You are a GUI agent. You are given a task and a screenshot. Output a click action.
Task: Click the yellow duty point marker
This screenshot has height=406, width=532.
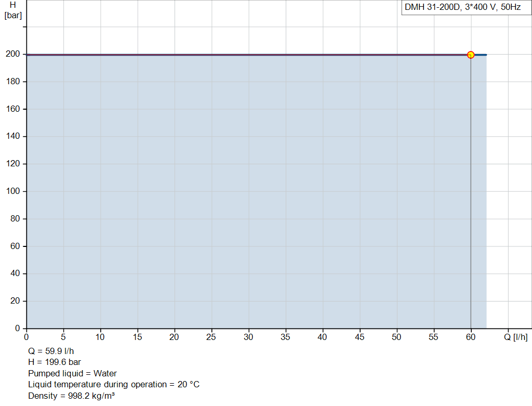[x=471, y=55]
